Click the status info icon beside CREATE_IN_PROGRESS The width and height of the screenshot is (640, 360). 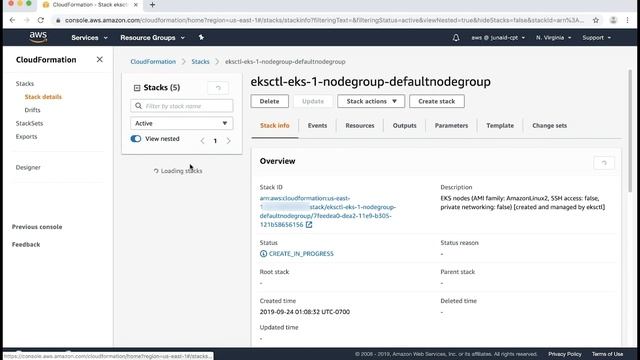pos(263,253)
